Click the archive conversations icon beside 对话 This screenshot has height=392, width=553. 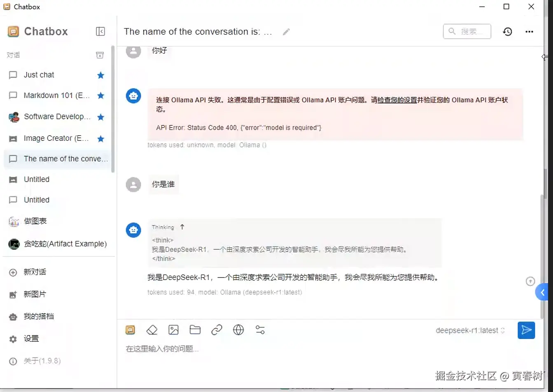(100, 55)
